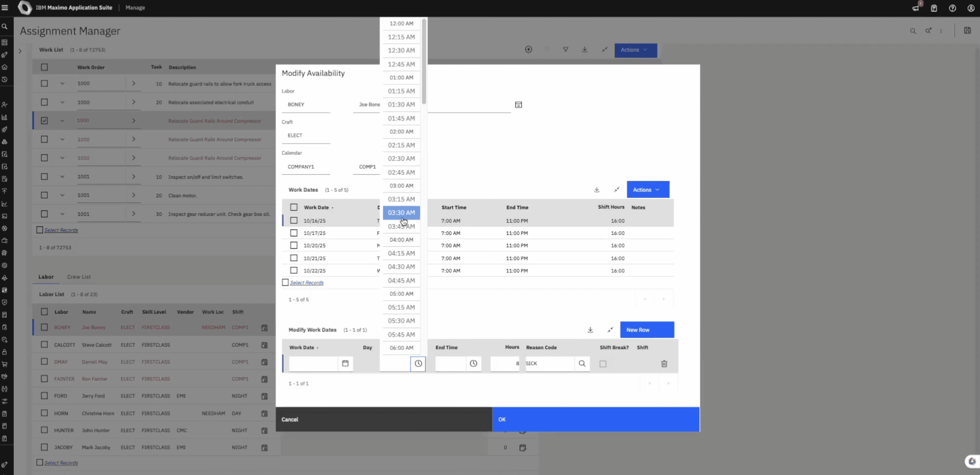Image resolution: width=980 pixels, height=475 pixels.
Task: Toggle the Shift Break checkbox
Action: point(603,364)
